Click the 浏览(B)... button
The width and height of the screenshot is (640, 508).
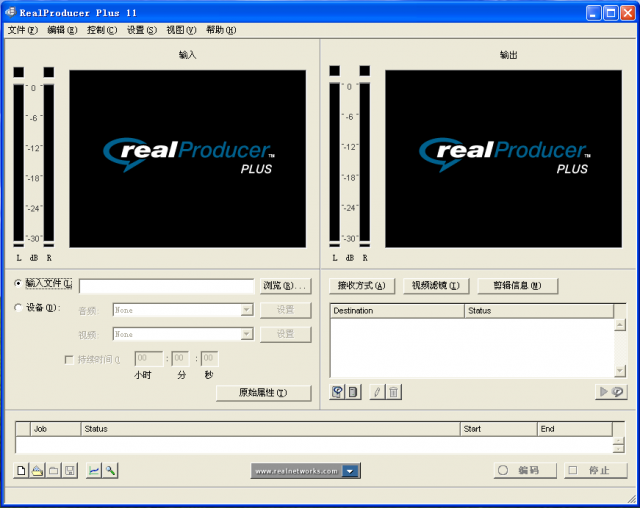[x=285, y=286]
